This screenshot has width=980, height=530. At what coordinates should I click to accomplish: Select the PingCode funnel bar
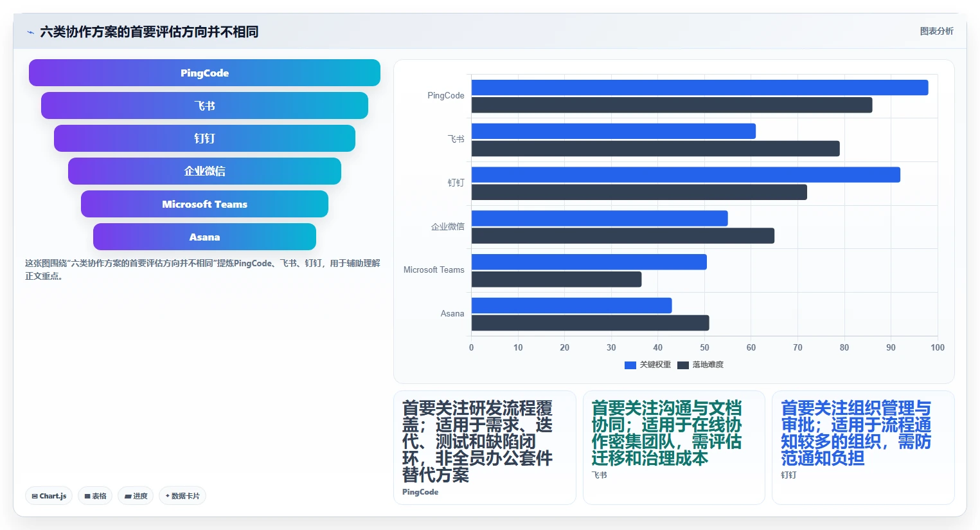pos(204,73)
